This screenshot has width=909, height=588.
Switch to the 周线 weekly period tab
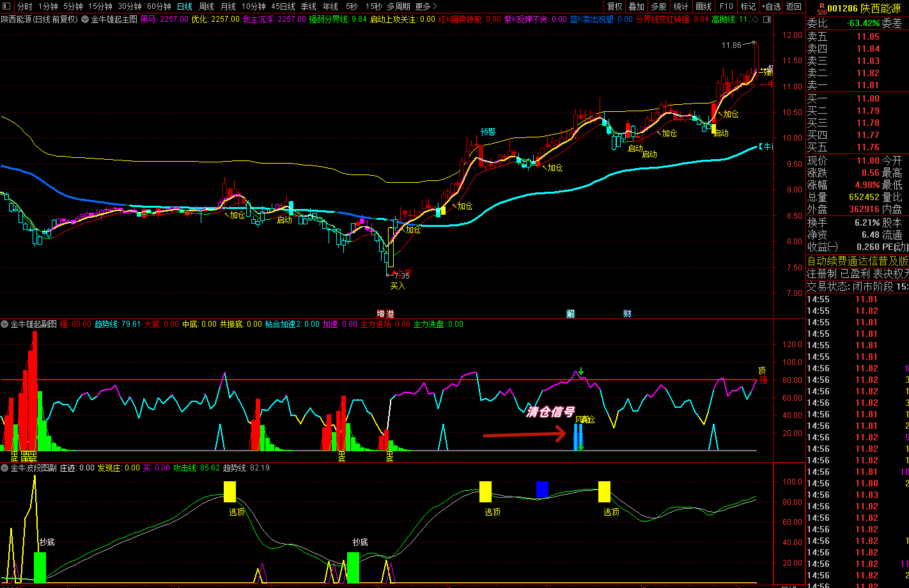tap(206, 6)
